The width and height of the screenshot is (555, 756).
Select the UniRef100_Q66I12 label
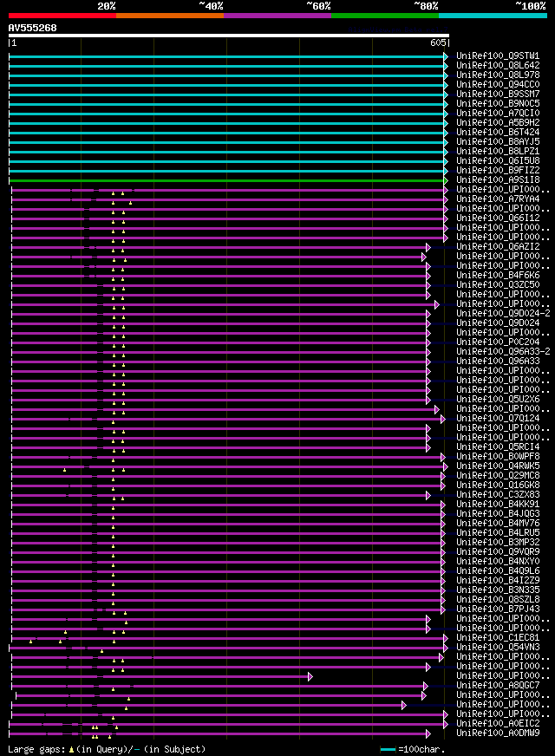(498, 218)
